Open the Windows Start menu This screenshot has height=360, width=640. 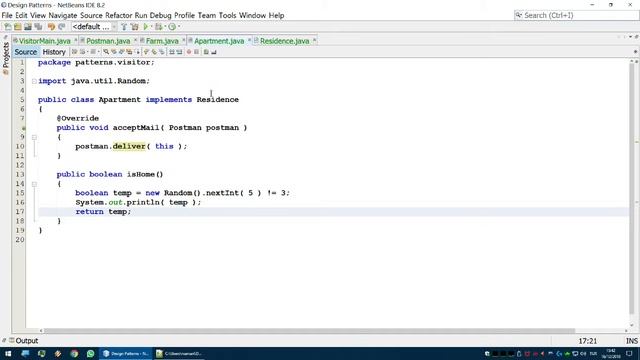click(x=8, y=353)
